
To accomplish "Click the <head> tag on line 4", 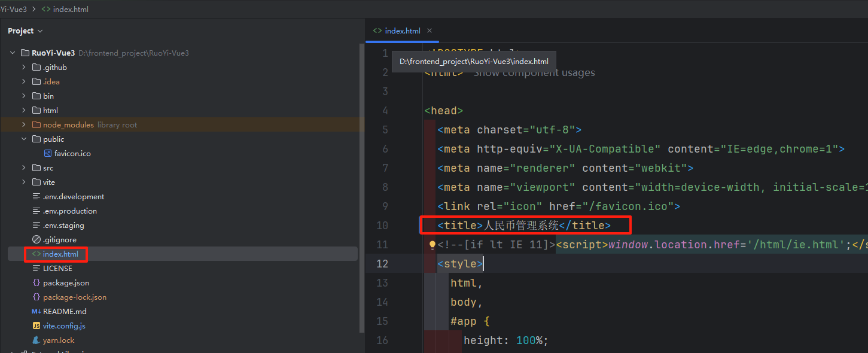I will (x=444, y=111).
